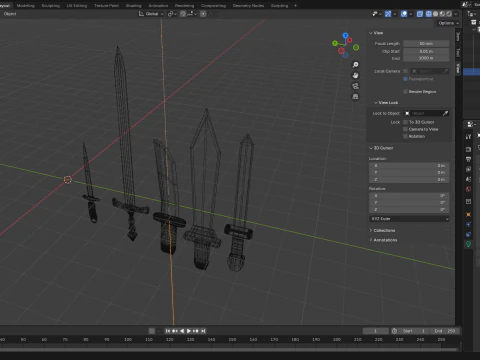Check the Camera to View checkbox
Image resolution: width=480 pixels, height=360 pixels.
coord(405,129)
